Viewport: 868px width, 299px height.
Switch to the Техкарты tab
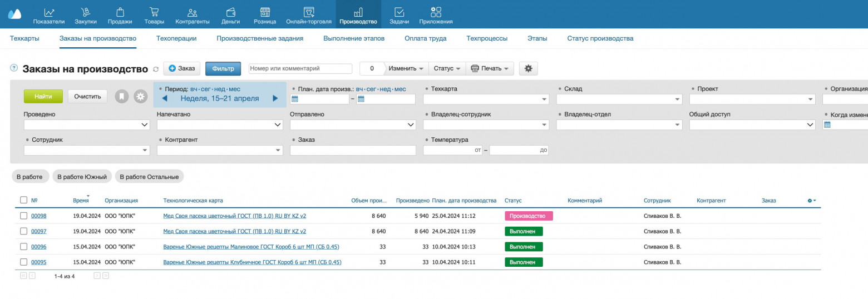coord(24,38)
